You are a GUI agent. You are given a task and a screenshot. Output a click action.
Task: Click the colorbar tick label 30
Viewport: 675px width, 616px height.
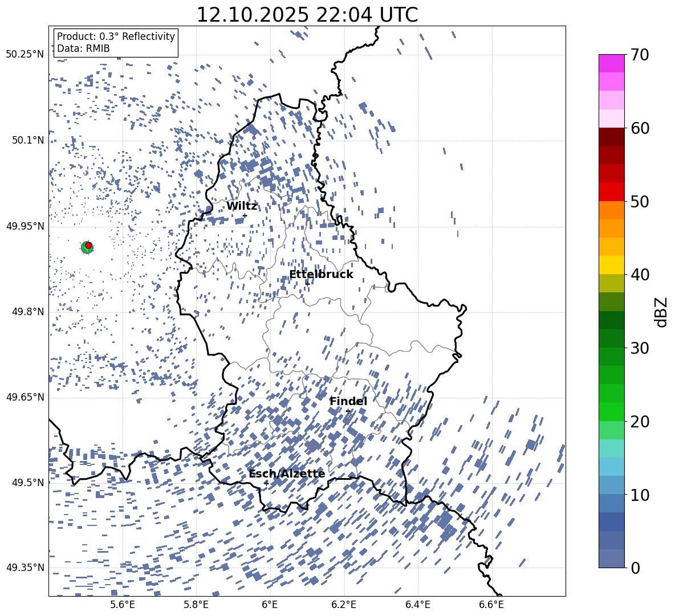[639, 348]
